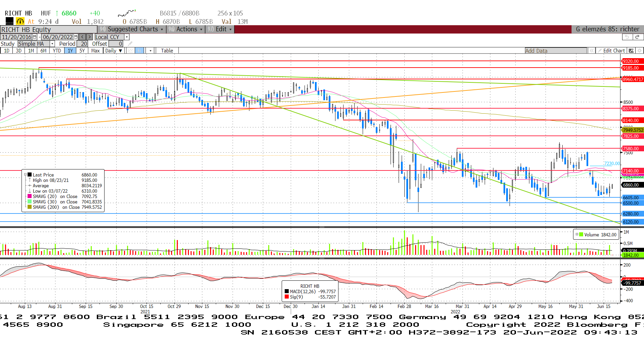Viewport: 644px width, 351px height.
Task: Click the 9320.00 price level label
Action: 632,61
